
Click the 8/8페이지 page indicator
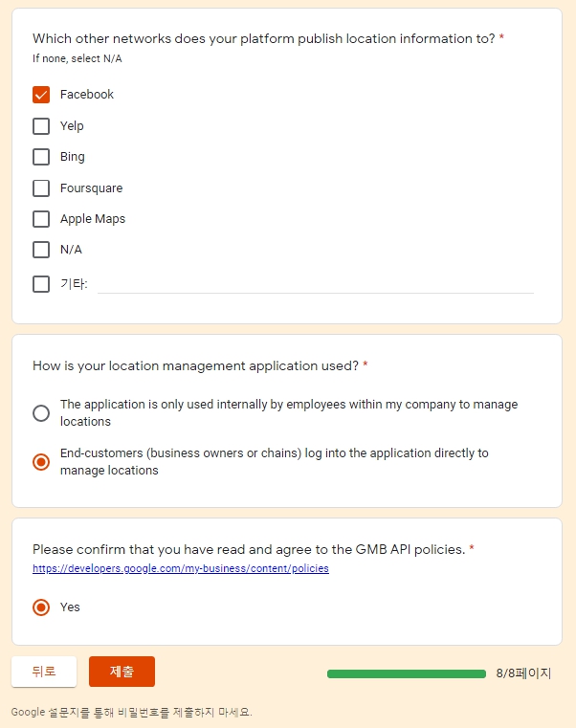click(x=523, y=673)
